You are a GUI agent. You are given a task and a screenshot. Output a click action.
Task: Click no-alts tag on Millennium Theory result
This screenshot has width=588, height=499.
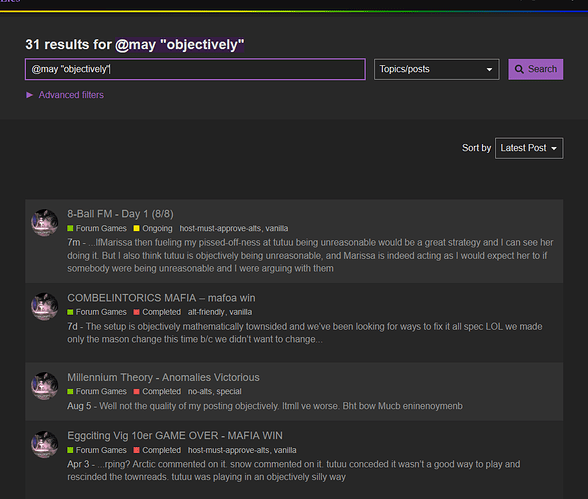[201, 391]
